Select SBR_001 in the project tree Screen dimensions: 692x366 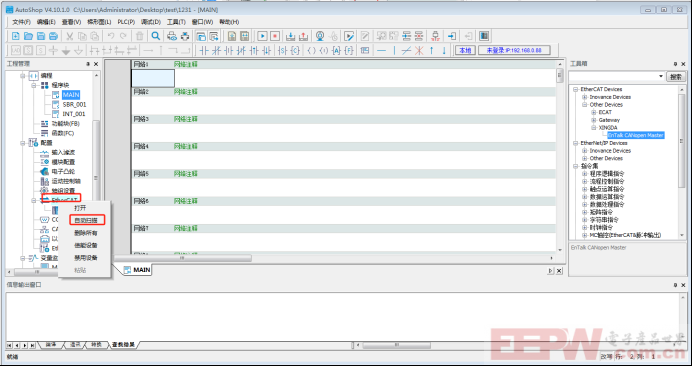click(74, 105)
